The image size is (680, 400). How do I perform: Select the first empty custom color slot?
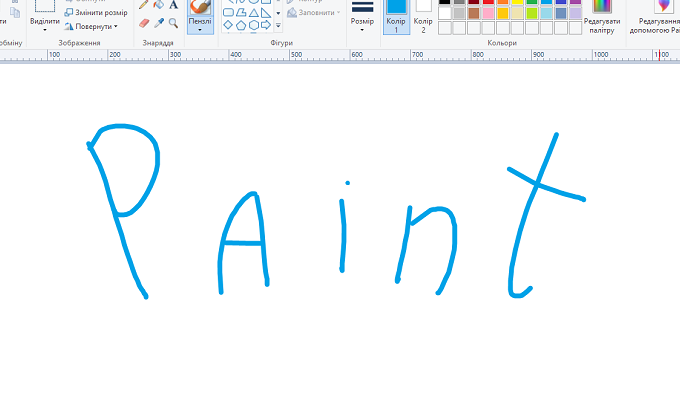[445, 28]
